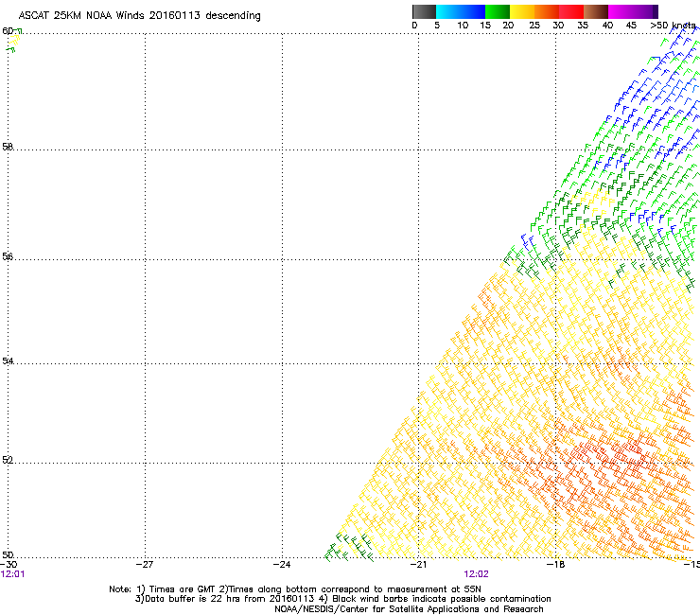
Task: Click the longitude label -30
Action: [x=8, y=565]
